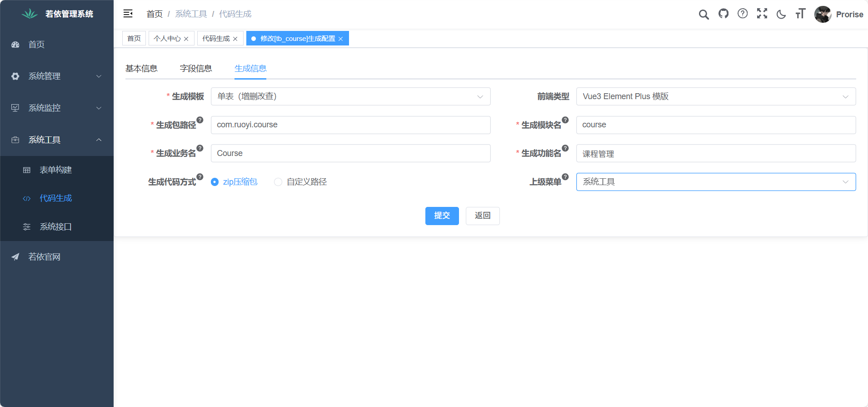This screenshot has width=868, height=407.
Task: Click help tooltip icon beside 生成包路径
Action: click(x=200, y=120)
